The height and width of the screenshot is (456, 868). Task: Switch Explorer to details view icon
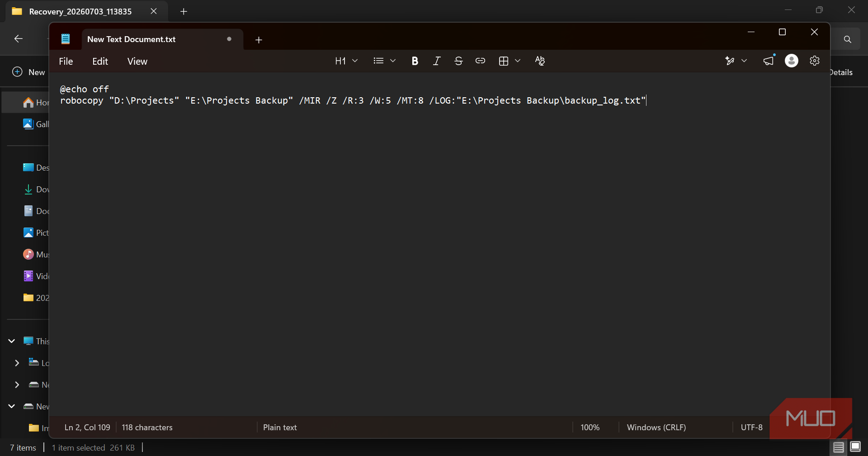[839, 447]
